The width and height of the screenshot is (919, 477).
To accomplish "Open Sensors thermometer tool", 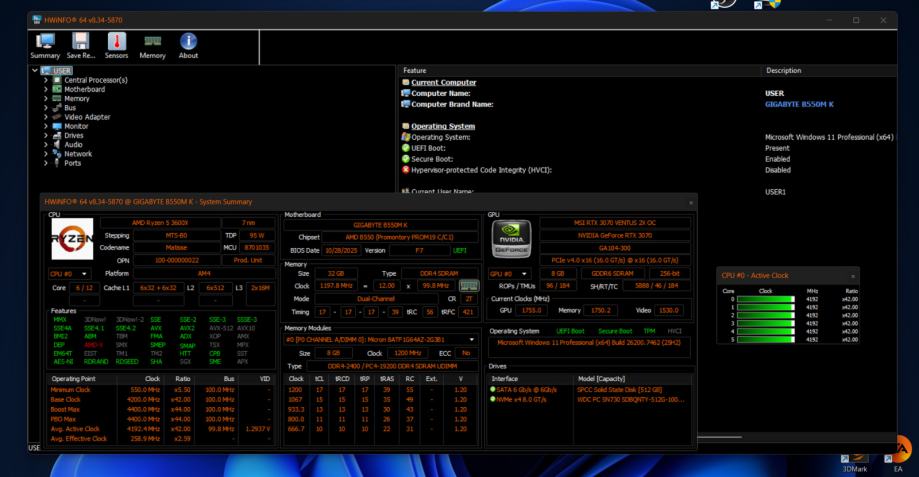I will 116,46.
